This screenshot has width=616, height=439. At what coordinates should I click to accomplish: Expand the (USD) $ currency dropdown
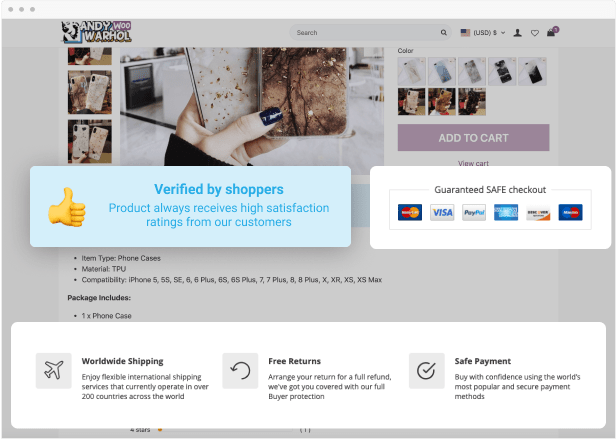(490, 33)
